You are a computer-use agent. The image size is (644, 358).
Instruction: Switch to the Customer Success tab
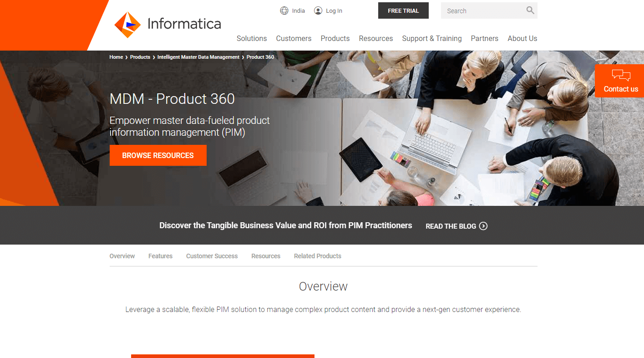[x=212, y=256]
